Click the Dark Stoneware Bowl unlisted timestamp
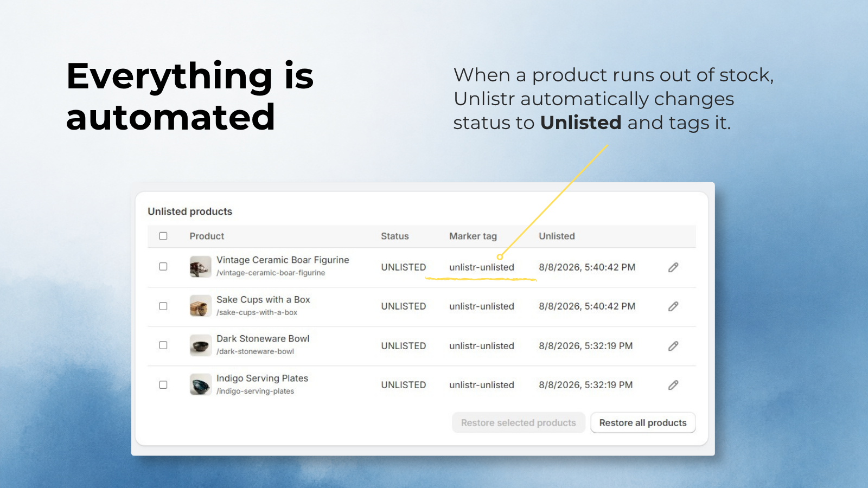868x488 pixels. [x=586, y=346]
